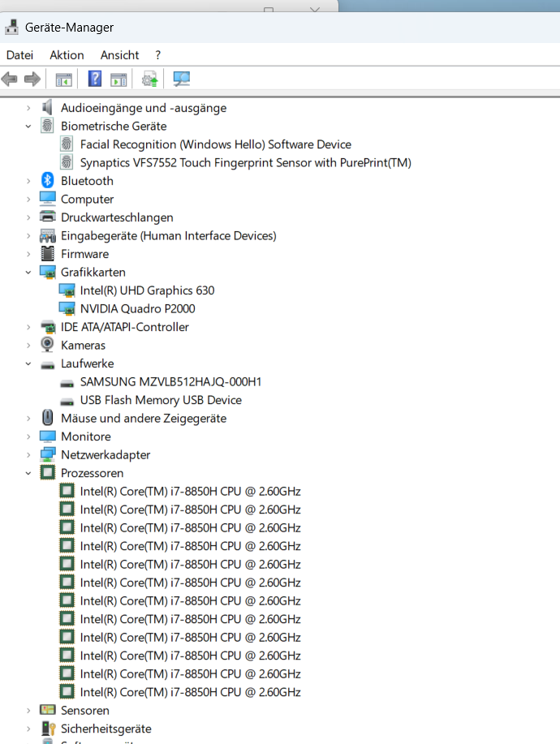The image size is (560, 744).
Task: Click the monitor icon beside Computer
Action: (47, 199)
